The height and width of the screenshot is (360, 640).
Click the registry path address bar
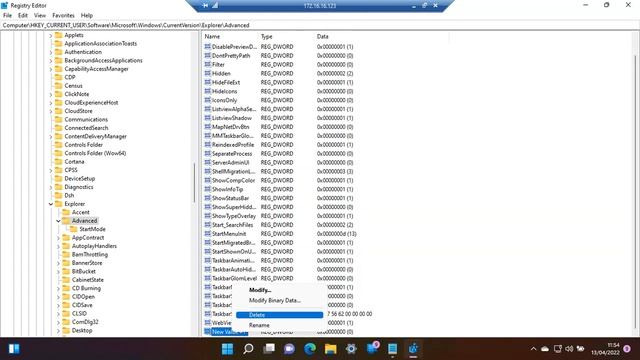pyautogui.click(x=320, y=25)
